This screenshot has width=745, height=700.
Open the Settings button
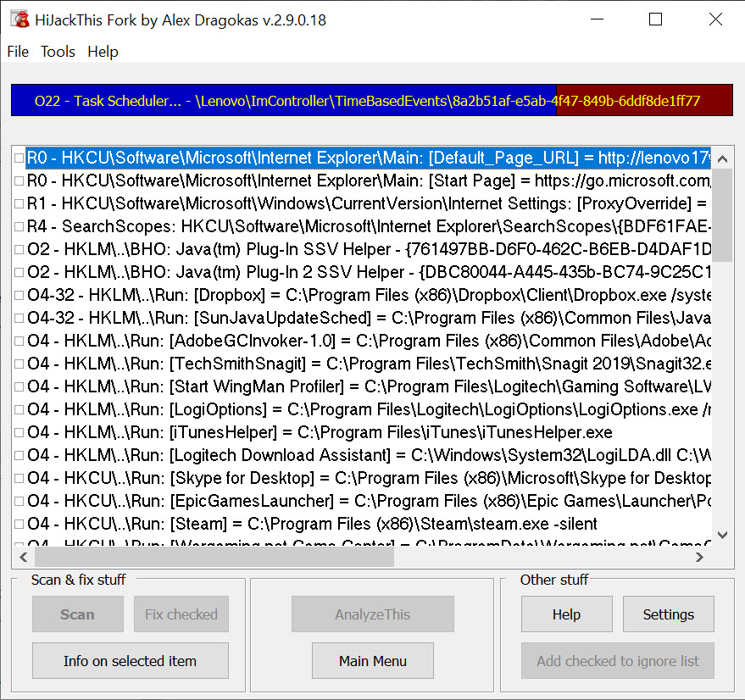(x=669, y=614)
